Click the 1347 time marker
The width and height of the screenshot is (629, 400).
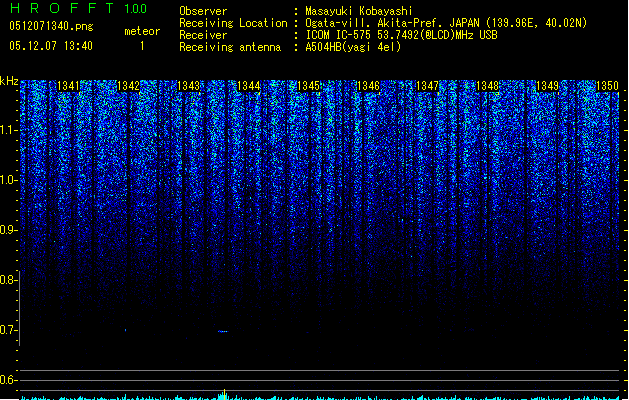[x=428, y=86]
